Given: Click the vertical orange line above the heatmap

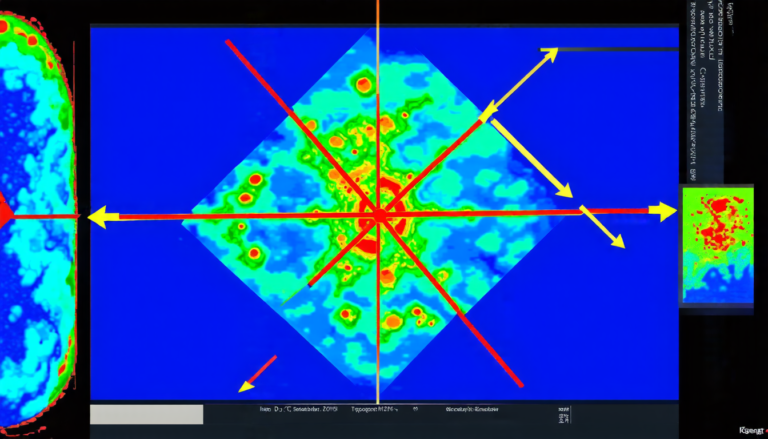Looking at the screenshot, I should point(378,12).
